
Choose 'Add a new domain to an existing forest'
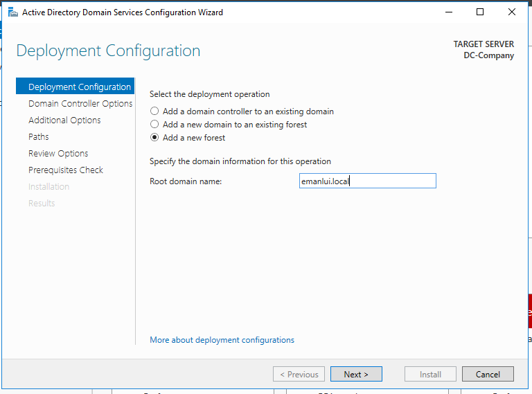tap(154, 125)
